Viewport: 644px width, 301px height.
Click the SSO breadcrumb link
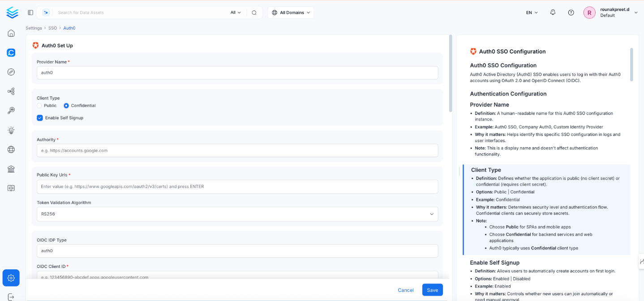(52, 28)
